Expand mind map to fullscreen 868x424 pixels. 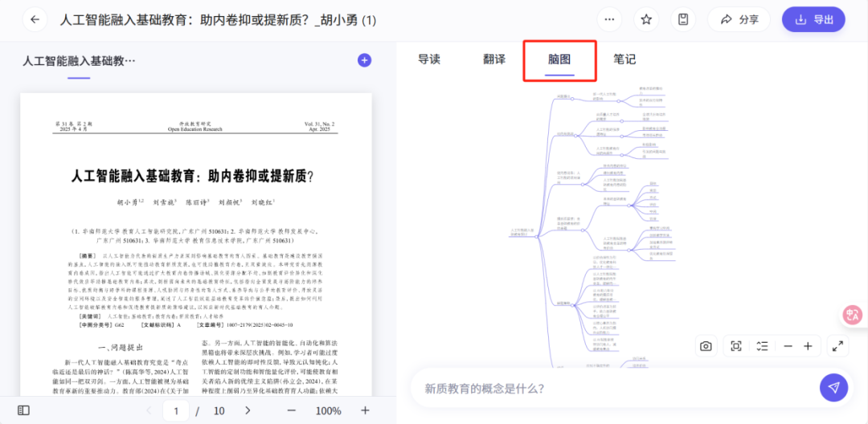click(x=837, y=346)
